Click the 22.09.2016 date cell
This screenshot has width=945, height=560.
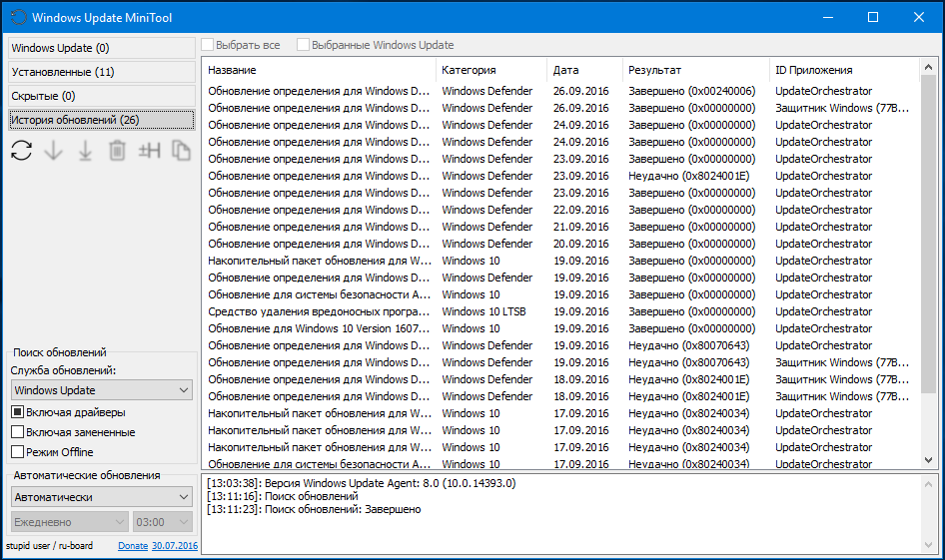[x=581, y=210]
